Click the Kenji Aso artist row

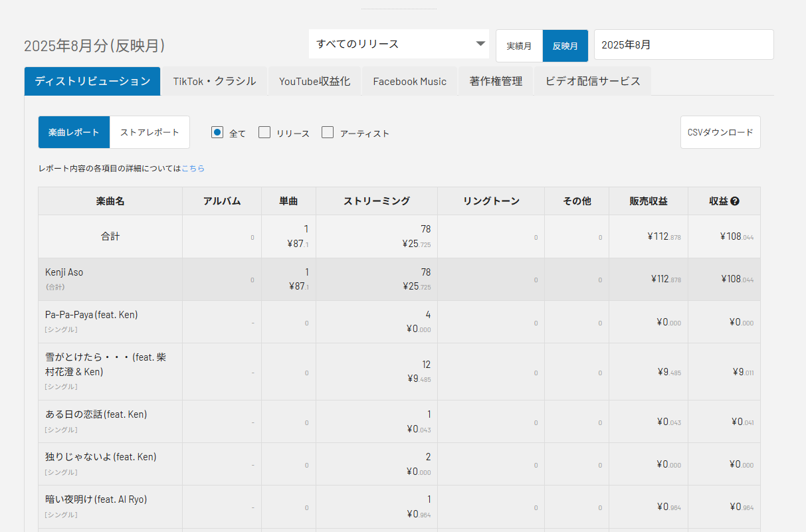(x=64, y=272)
